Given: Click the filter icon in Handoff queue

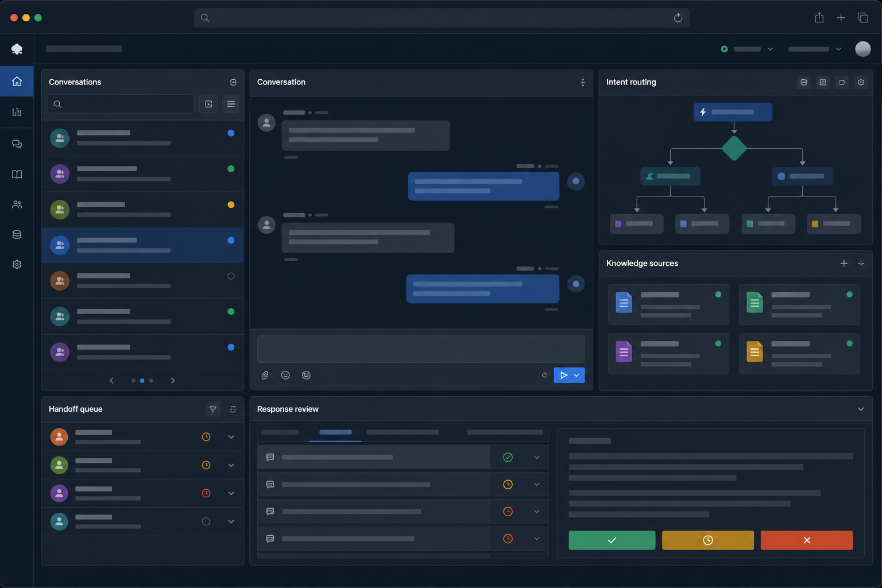Looking at the screenshot, I should [x=213, y=409].
